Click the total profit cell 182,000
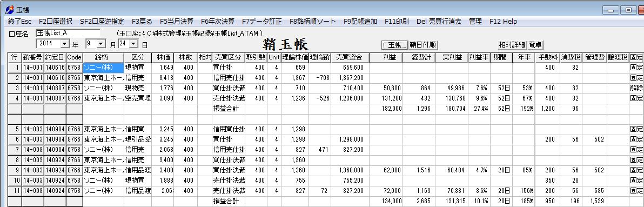 (x=386, y=109)
